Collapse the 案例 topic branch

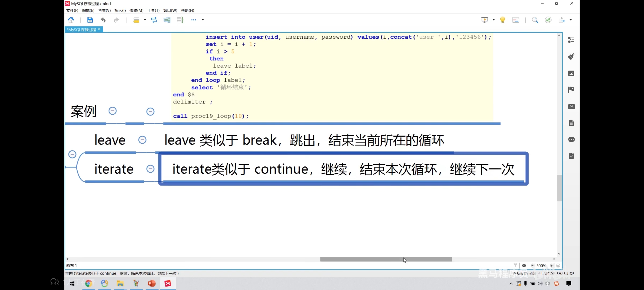pyautogui.click(x=112, y=111)
